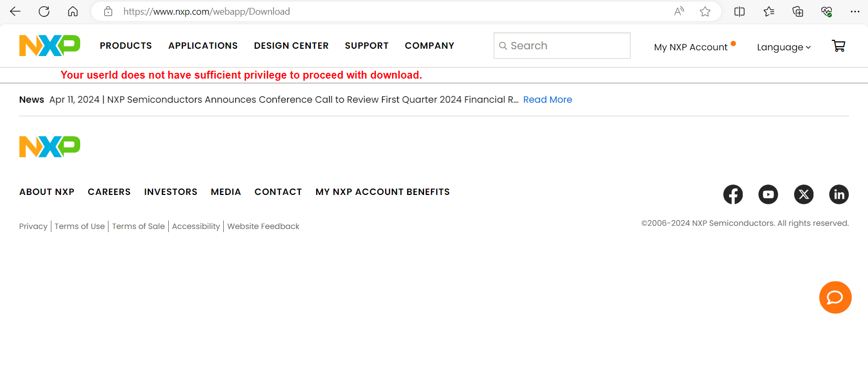Open the orange chat bubble

coord(835,298)
